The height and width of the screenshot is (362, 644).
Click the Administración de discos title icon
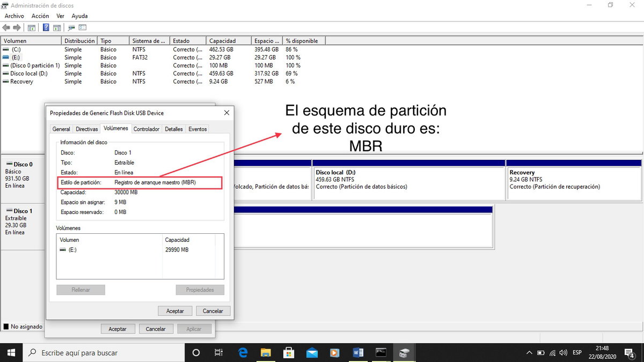coord(5,5)
